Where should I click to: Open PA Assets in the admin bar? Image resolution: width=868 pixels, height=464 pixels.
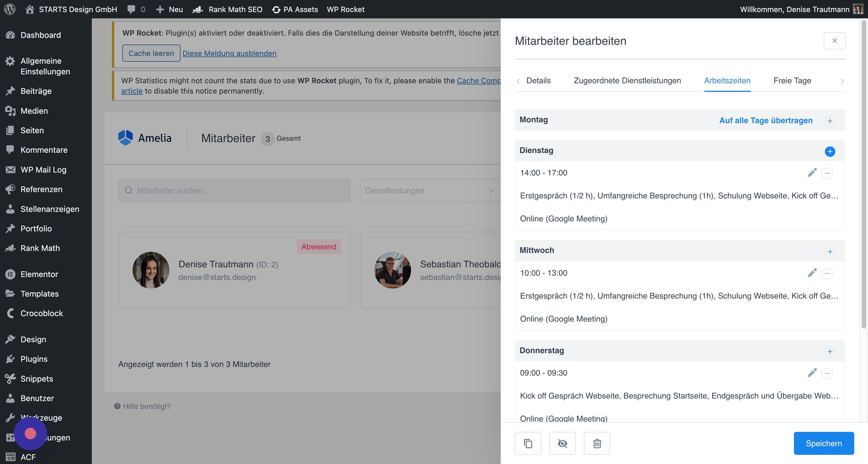pyautogui.click(x=295, y=9)
